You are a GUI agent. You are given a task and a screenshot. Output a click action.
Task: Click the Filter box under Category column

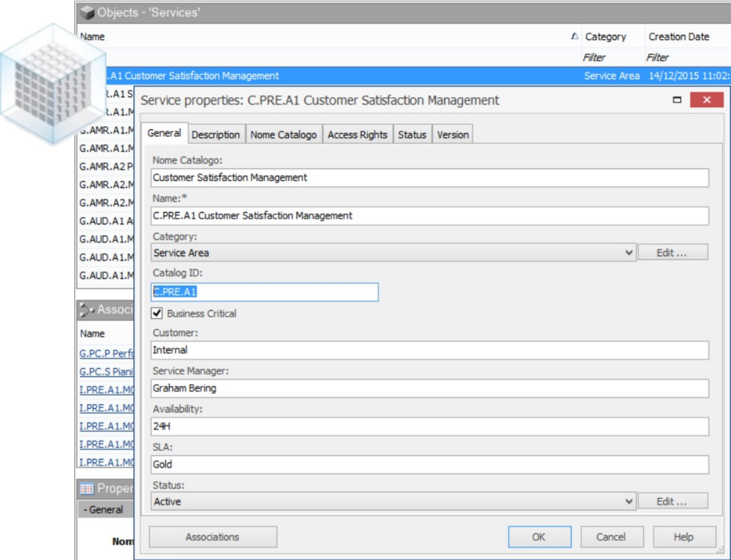click(x=612, y=58)
